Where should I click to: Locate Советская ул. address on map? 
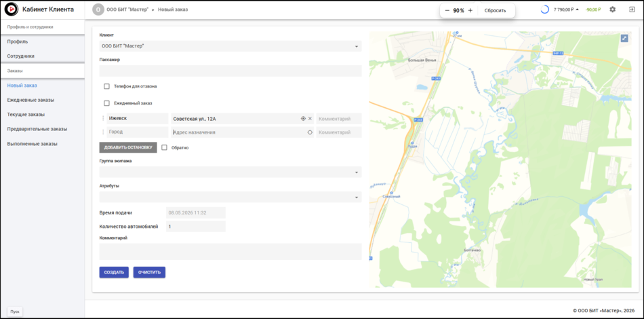303,119
